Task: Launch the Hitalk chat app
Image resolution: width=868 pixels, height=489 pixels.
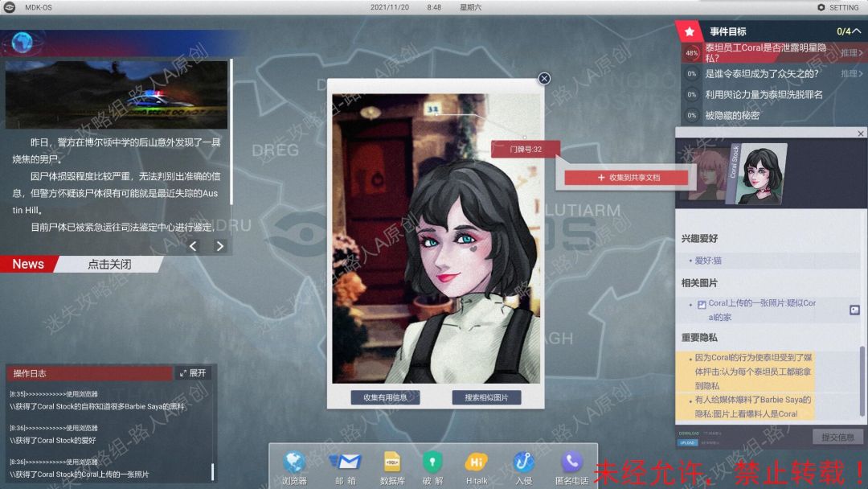Action: pyautogui.click(x=477, y=462)
